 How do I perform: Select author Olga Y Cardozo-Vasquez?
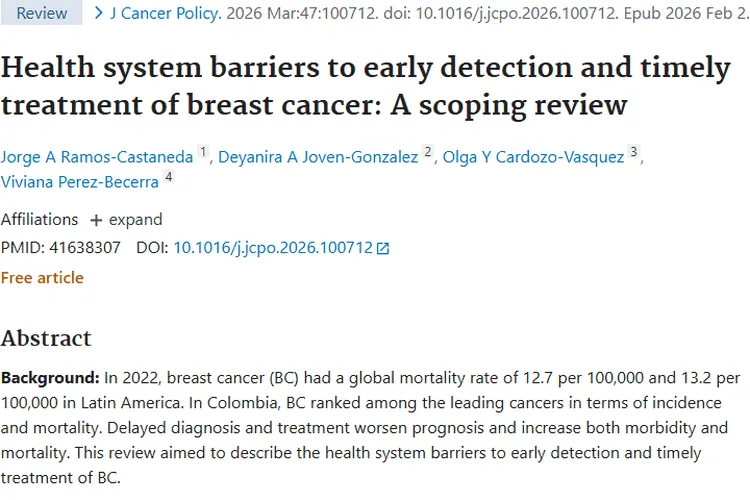point(532,157)
